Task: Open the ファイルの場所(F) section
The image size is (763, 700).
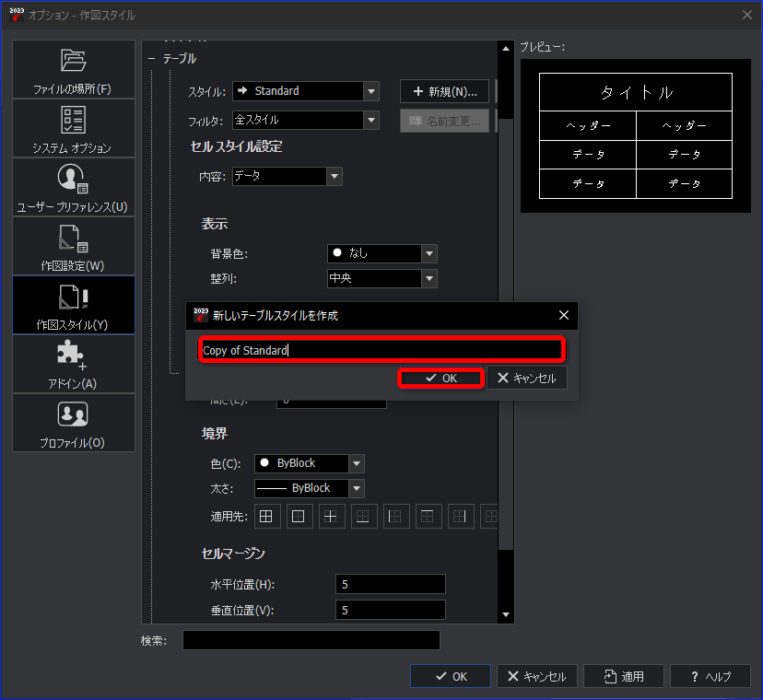Action: [74, 69]
